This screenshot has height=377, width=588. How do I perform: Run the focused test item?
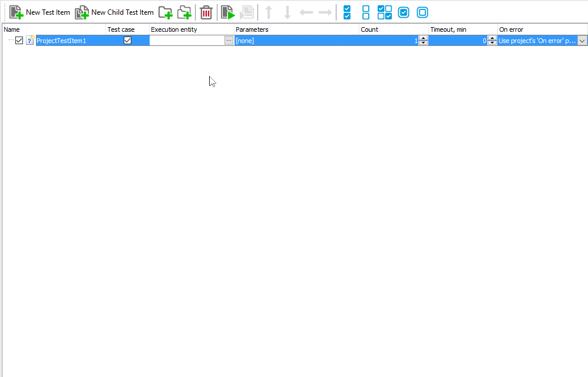click(x=227, y=12)
